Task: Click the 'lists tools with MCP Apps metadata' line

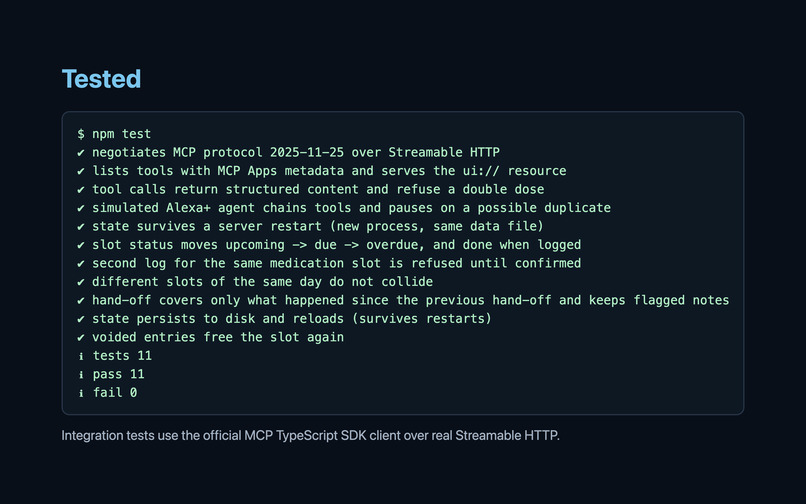Action: [322, 171]
